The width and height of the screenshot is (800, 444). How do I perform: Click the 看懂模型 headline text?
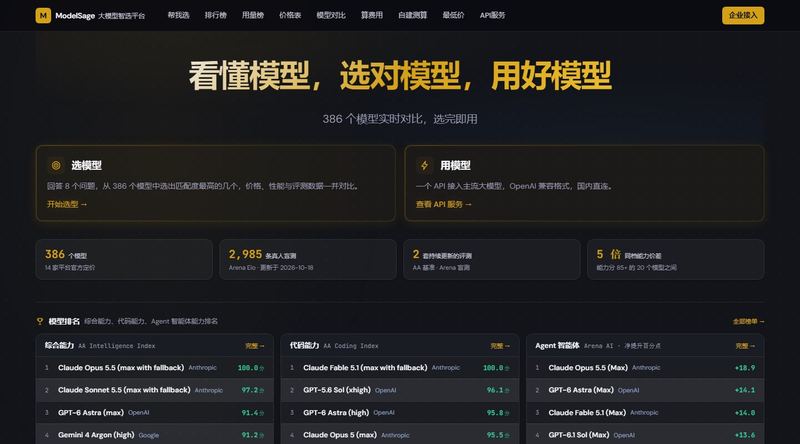[249, 76]
